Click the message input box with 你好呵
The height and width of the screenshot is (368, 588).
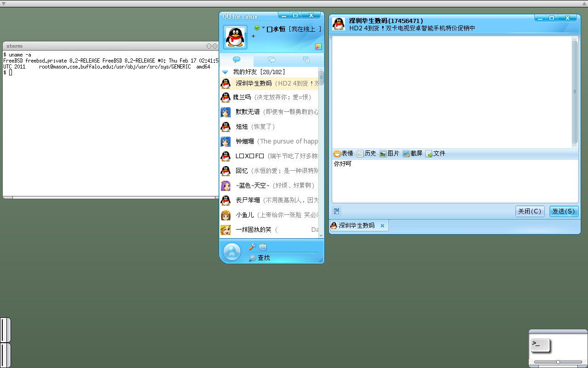click(x=455, y=181)
